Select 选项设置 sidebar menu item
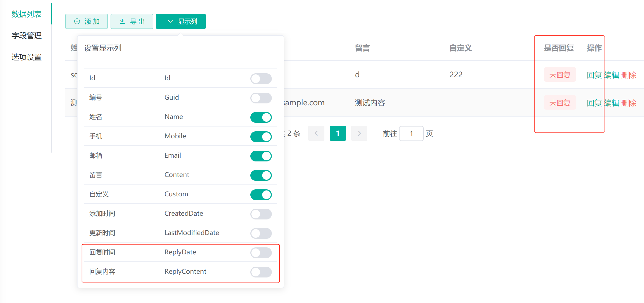Image resolution: width=644 pixels, height=303 pixels. click(x=26, y=57)
